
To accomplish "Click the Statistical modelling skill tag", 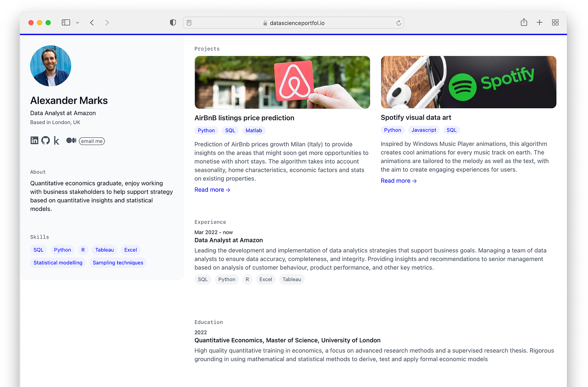I will click(58, 263).
